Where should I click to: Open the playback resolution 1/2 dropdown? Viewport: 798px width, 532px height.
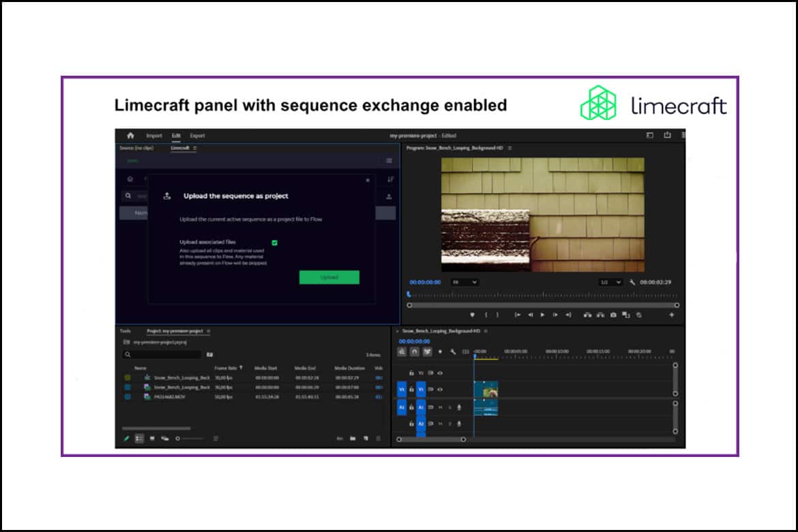(610, 282)
